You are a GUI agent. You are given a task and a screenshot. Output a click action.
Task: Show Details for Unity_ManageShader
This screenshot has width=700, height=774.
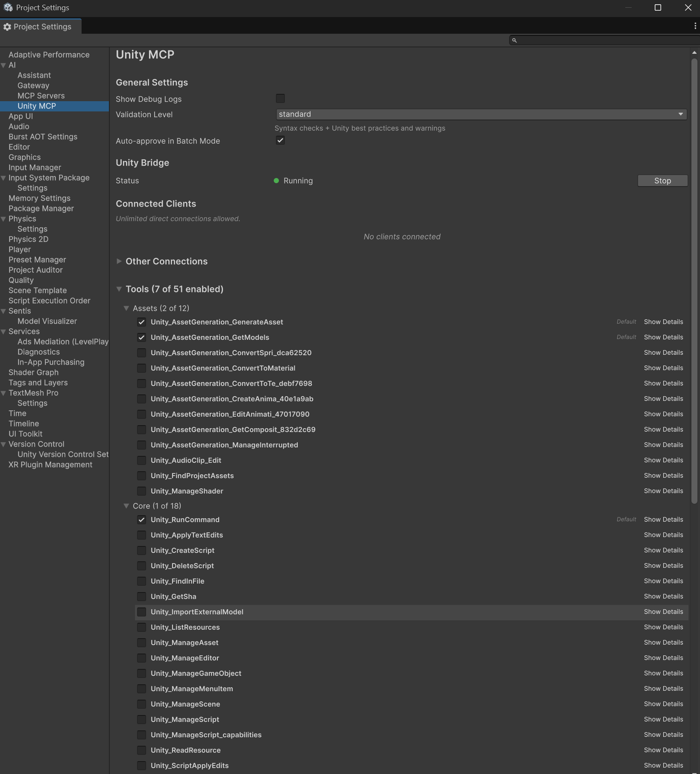pos(663,491)
